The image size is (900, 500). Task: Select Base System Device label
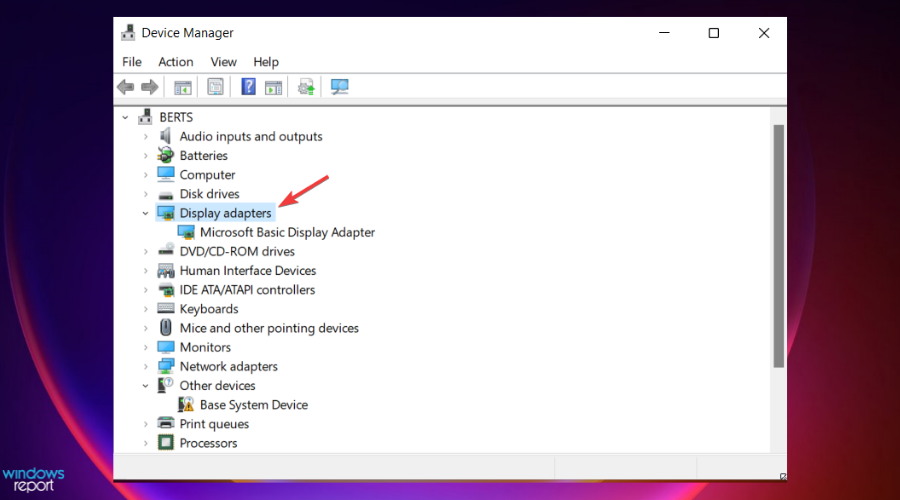pos(254,405)
